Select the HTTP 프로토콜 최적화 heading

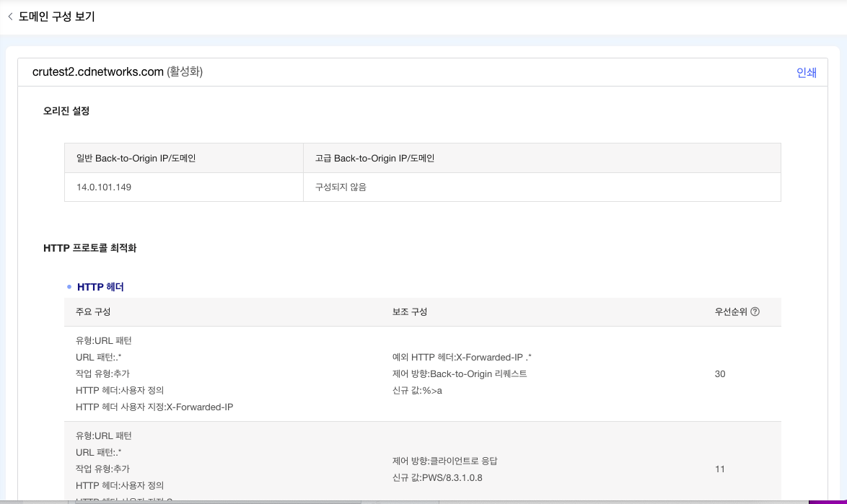[x=90, y=248]
